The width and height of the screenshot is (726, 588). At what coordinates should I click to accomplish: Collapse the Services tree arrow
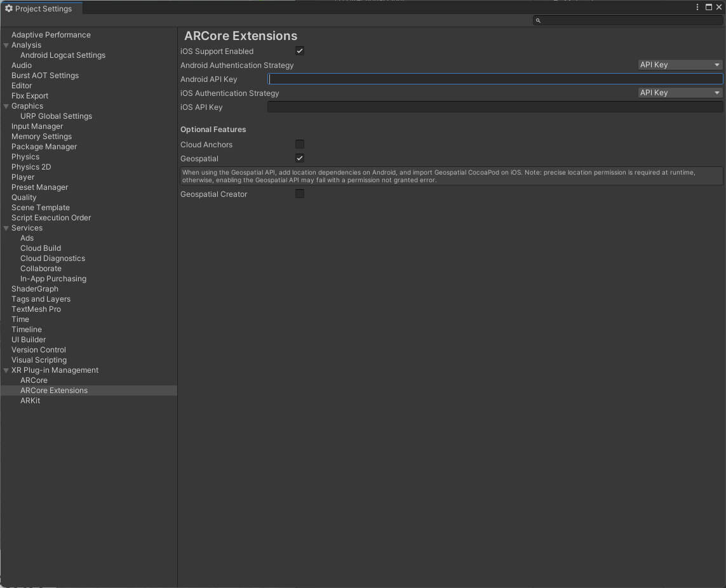[x=6, y=228]
